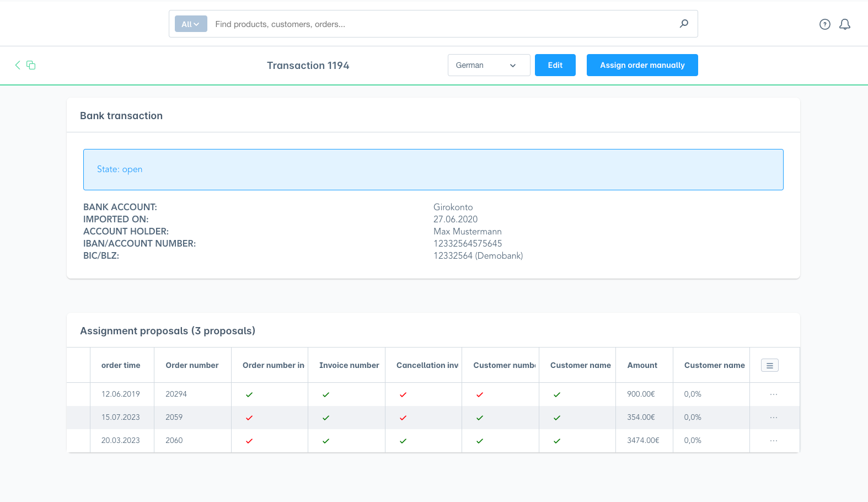Sort by Order number column header
The width and height of the screenshot is (868, 502).
click(x=192, y=365)
